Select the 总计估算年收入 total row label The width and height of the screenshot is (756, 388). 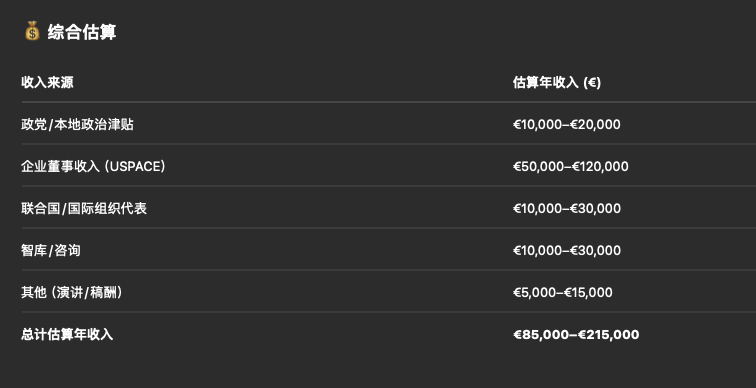coord(67,334)
